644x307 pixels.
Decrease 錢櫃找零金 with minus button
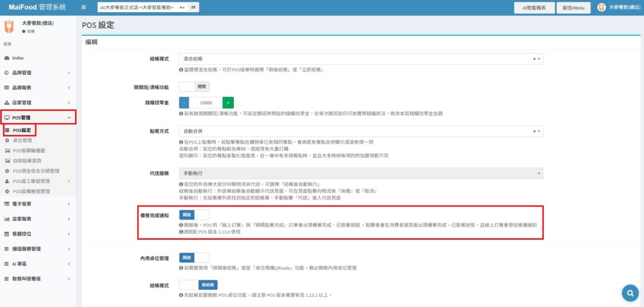pos(184,103)
